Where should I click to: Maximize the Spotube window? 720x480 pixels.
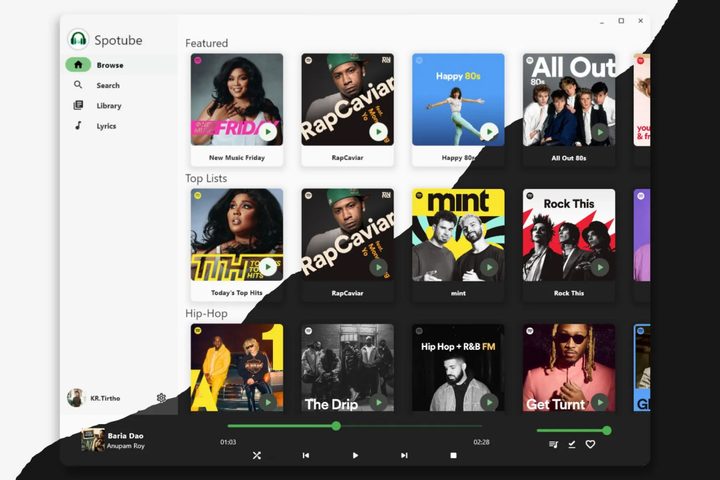tap(621, 21)
